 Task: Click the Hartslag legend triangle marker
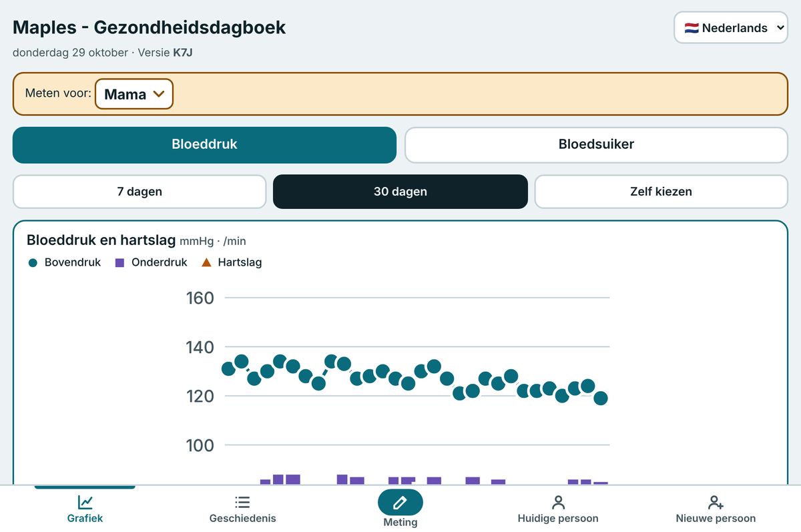(x=206, y=263)
